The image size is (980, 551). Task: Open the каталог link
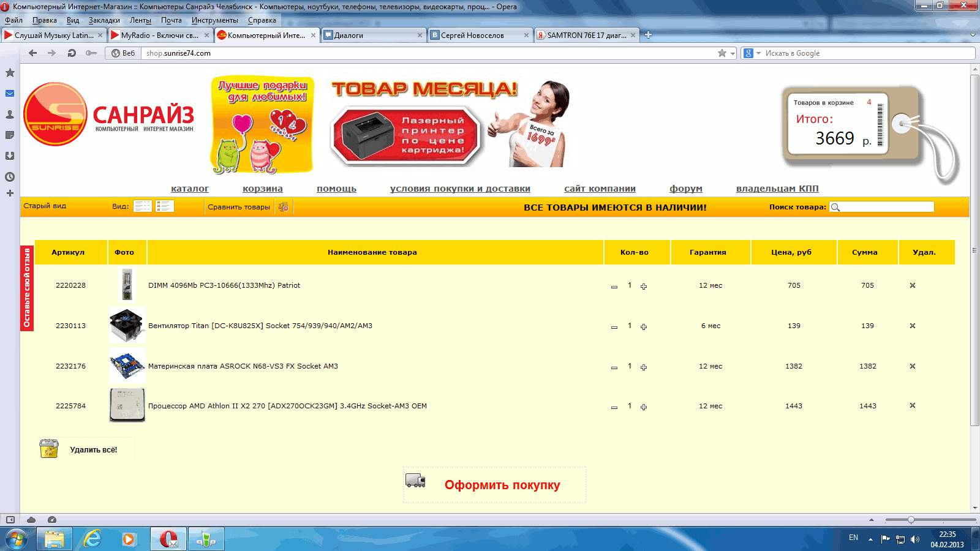[x=190, y=189]
